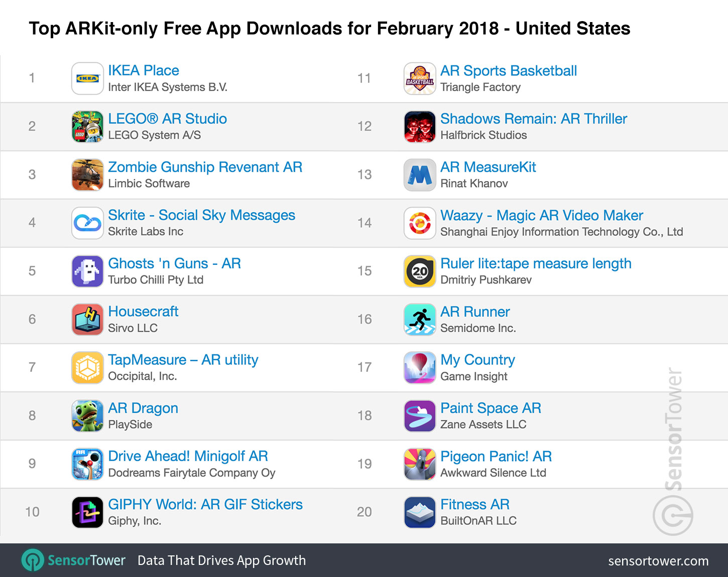Select the GIPHY World app icon

coord(87,512)
